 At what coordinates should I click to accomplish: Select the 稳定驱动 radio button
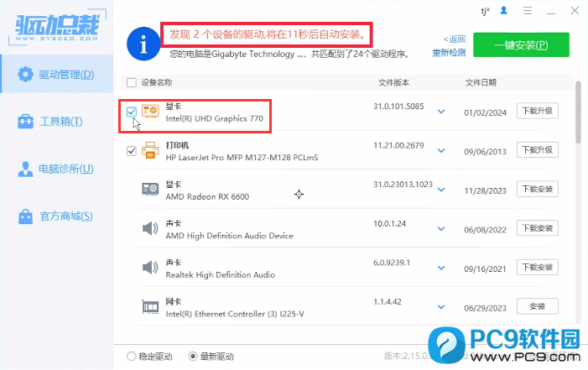(x=131, y=356)
